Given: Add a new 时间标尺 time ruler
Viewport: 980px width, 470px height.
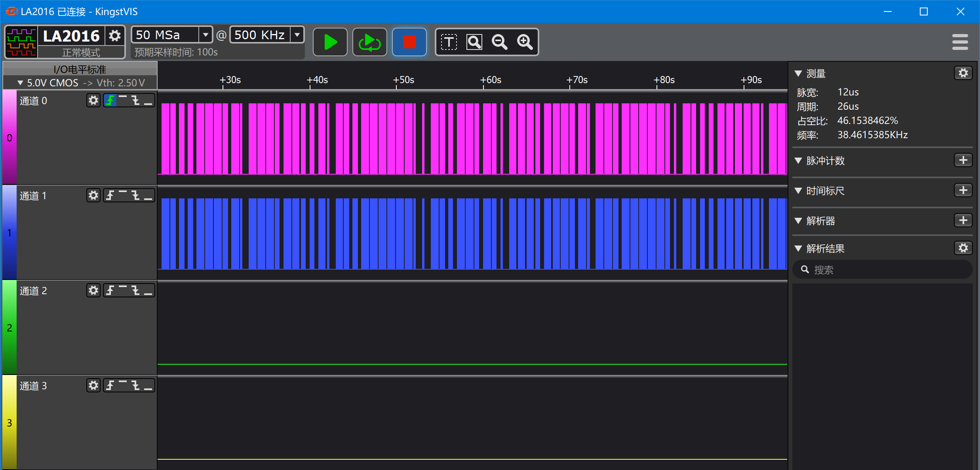Looking at the screenshot, I should tap(963, 190).
